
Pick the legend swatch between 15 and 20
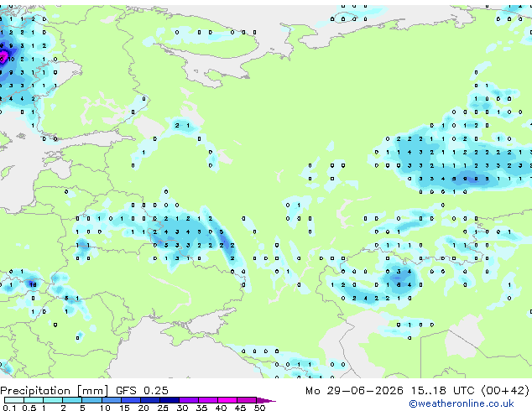(130, 400)
